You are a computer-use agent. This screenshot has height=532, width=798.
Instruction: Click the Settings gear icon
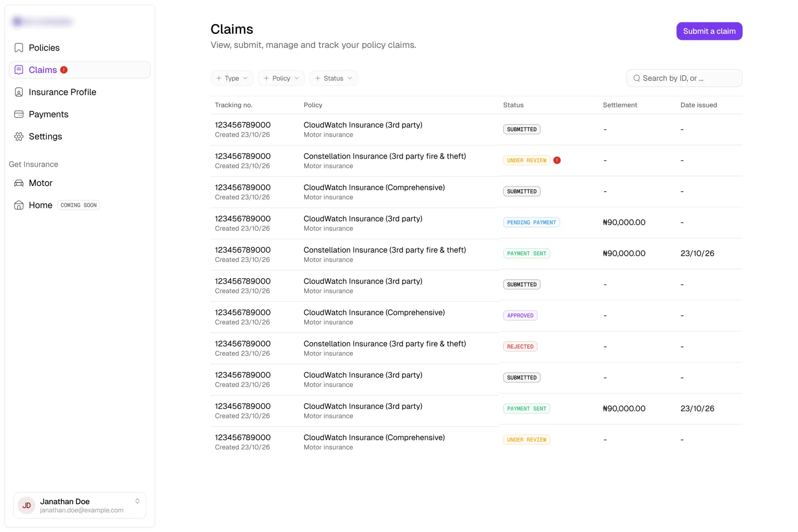(19, 137)
